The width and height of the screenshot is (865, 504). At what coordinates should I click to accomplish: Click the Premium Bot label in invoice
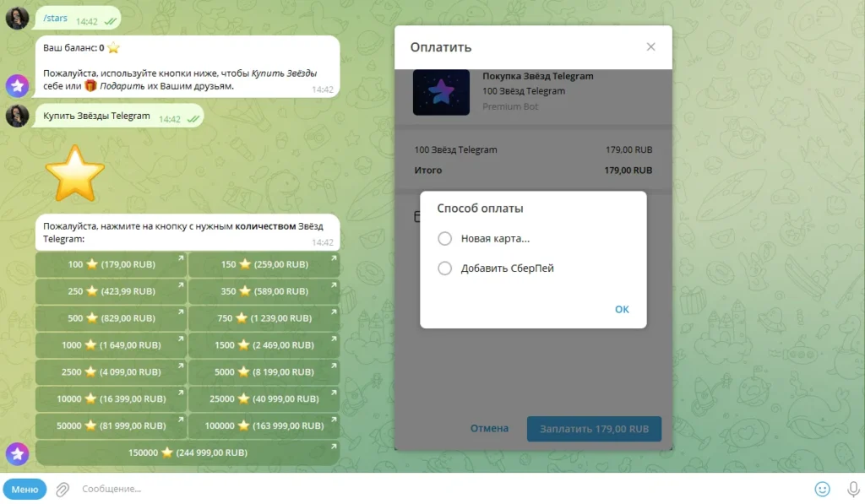click(509, 106)
